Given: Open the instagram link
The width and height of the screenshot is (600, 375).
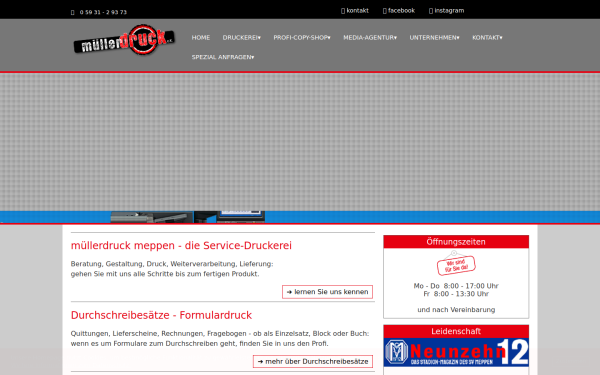Looking at the screenshot, I should (x=449, y=11).
